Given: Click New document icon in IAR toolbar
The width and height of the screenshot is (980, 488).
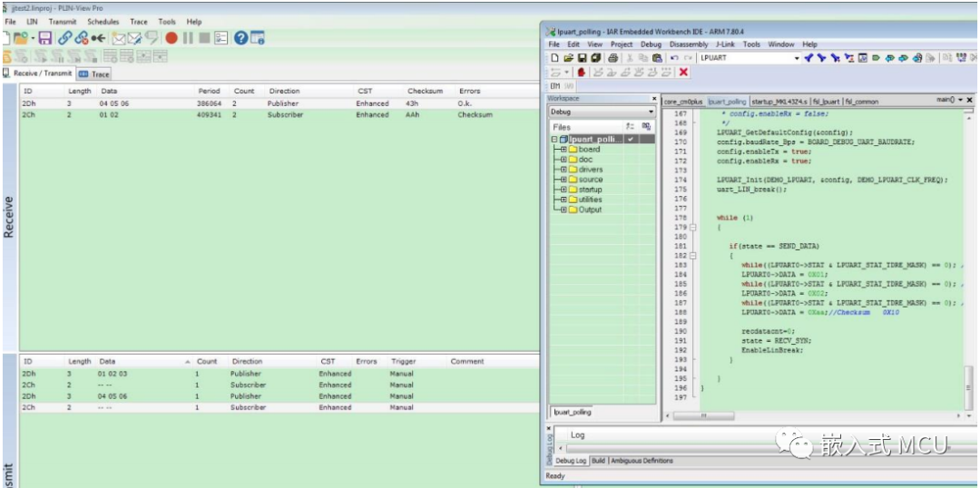Looking at the screenshot, I should (x=555, y=58).
